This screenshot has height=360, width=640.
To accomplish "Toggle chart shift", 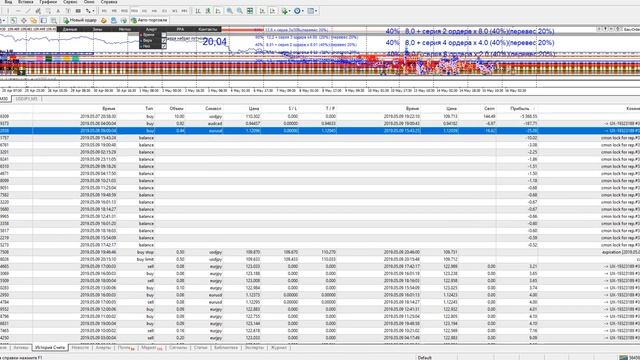I will (x=272, y=11).
